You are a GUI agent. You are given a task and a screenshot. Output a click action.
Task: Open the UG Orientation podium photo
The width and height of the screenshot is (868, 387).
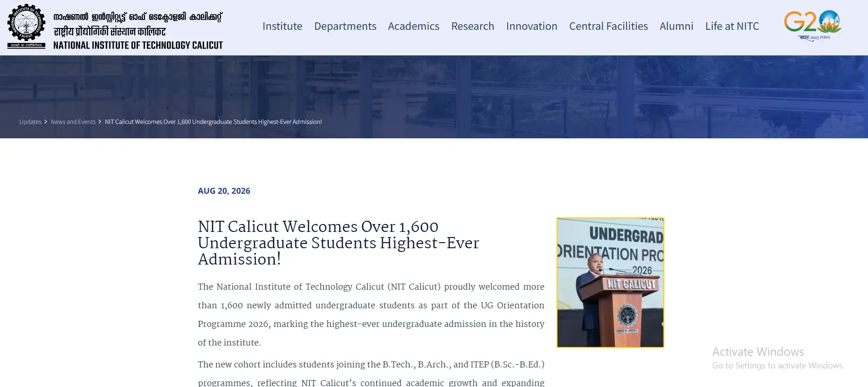[610, 283]
